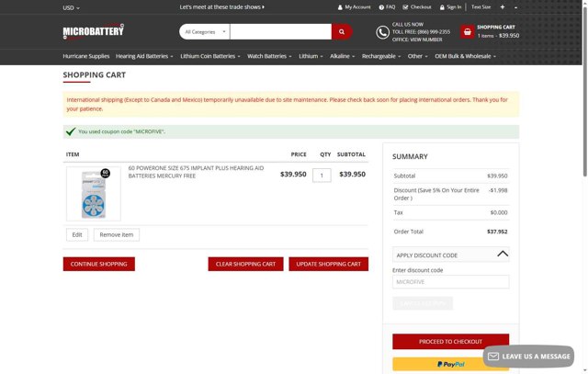
Task: Click View Number for office phone
Action: coord(426,40)
